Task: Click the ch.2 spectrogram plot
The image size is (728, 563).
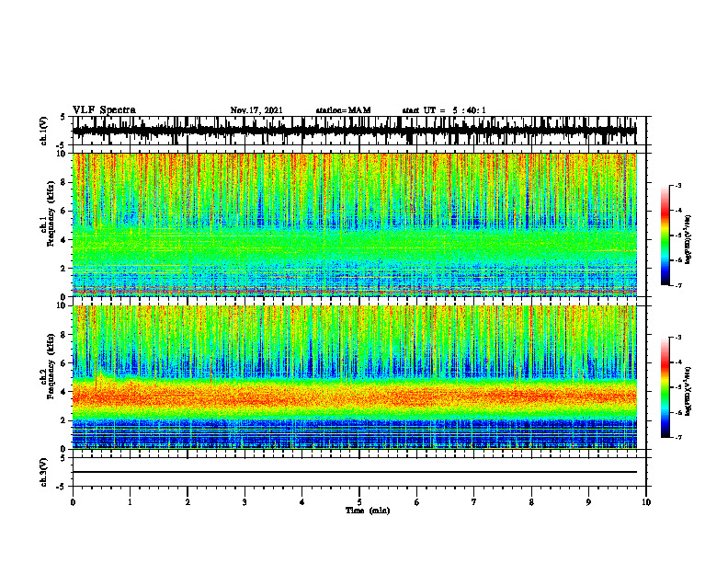Action: pyautogui.click(x=355, y=377)
